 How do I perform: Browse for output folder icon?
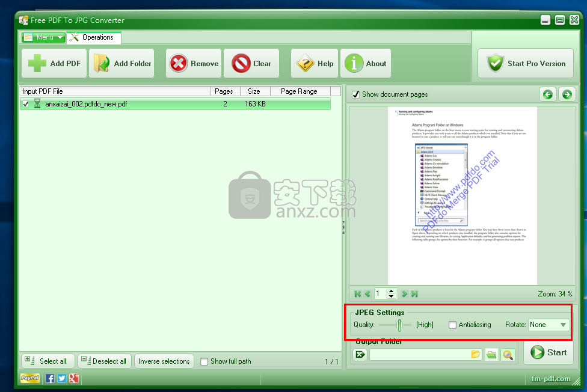click(476, 354)
